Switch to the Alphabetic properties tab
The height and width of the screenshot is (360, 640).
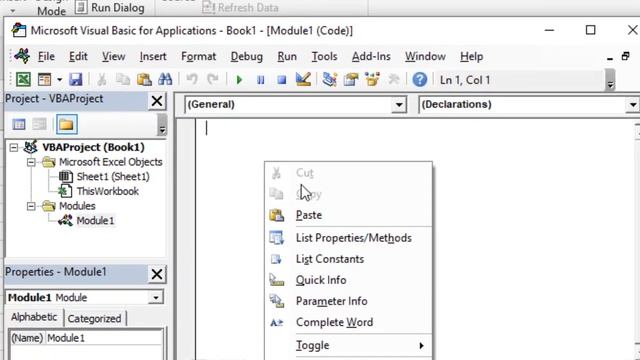tap(34, 317)
